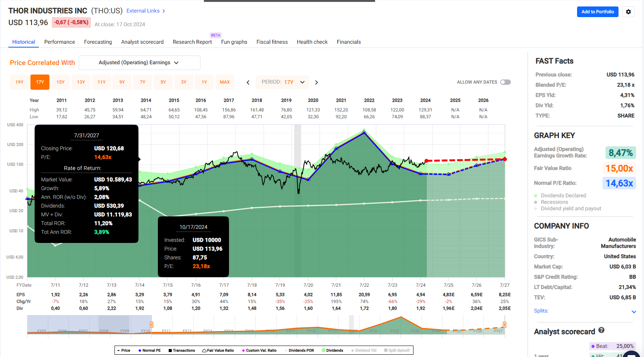Click the right range slider handle
644x357 pixels.
coord(504,325)
